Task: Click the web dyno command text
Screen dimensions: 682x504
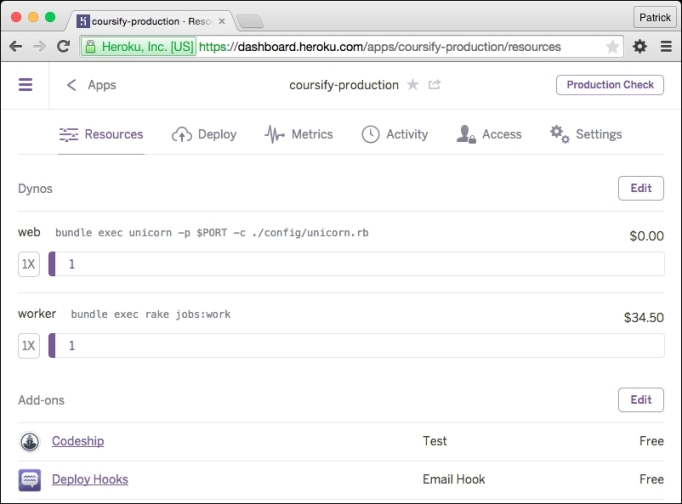Action: coord(212,233)
